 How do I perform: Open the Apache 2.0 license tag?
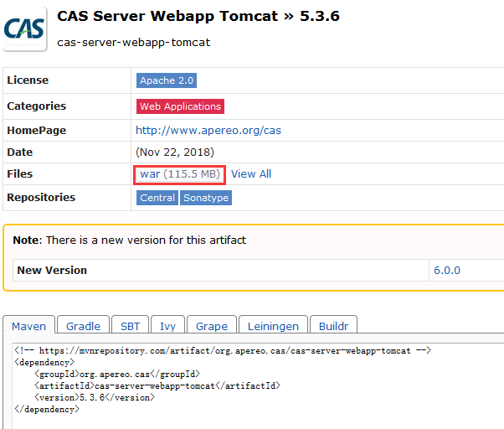[167, 80]
